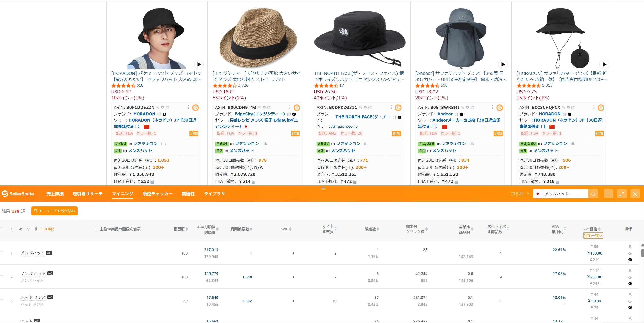Open the サポート link
This screenshot has height=323, width=644.
pyautogui.click(x=520, y=194)
